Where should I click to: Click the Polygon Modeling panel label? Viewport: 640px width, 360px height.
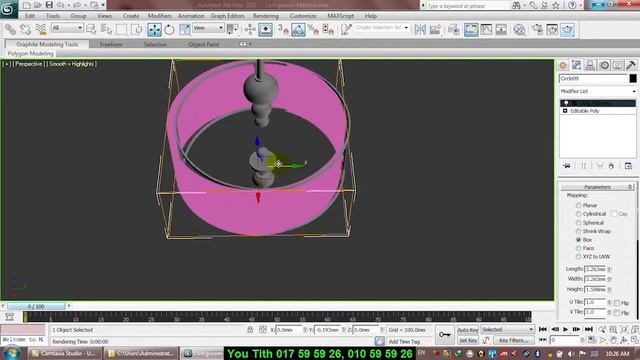coord(30,53)
